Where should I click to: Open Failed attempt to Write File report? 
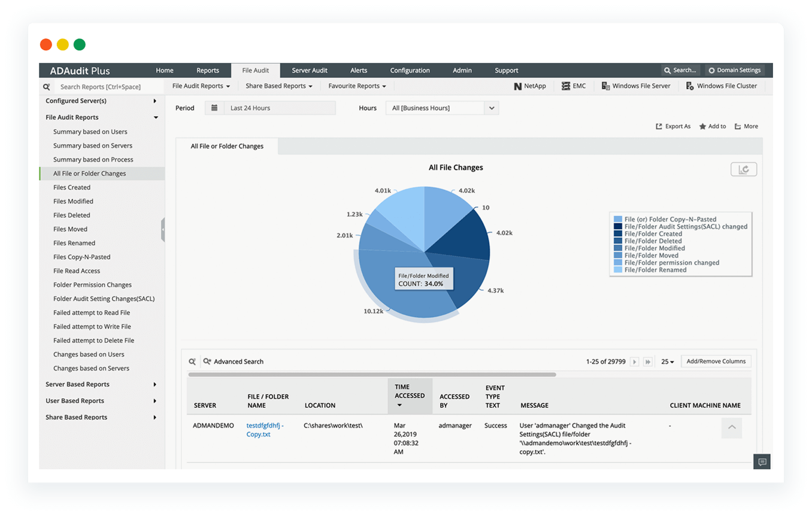point(92,327)
